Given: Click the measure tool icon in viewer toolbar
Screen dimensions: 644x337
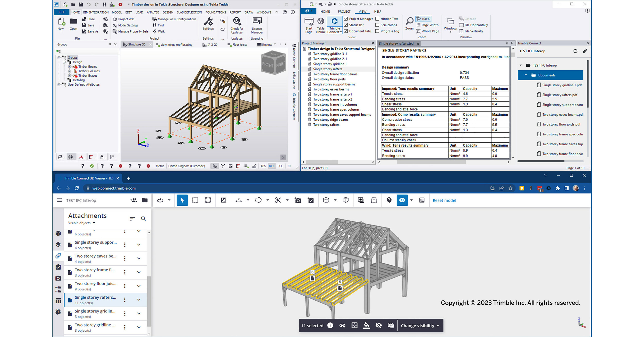Looking at the screenshot, I should 239,200.
